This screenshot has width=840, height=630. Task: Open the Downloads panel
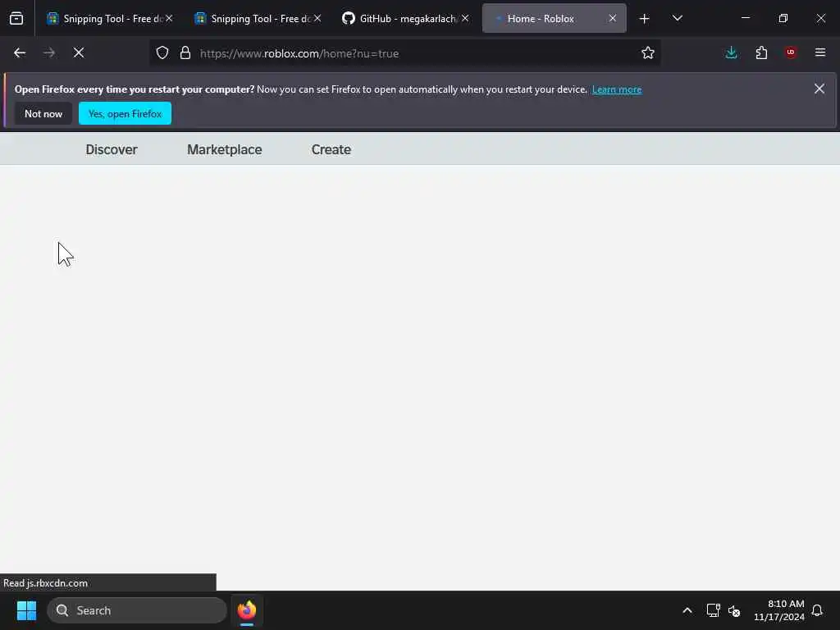pyautogui.click(x=731, y=53)
